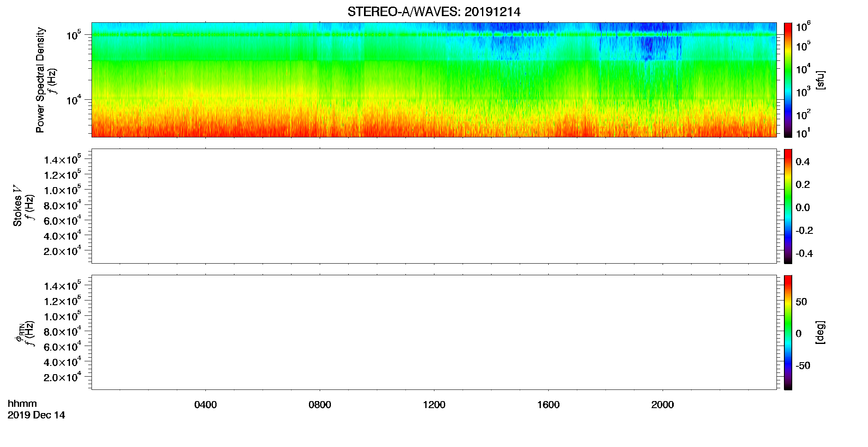This screenshot has width=868, height=447.
Task: Click the 0.2 label on Stokes color bar
Action: coord(803,184)
